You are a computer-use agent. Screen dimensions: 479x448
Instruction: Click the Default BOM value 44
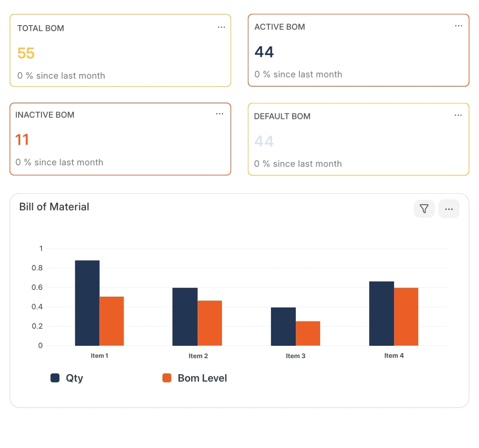tap(264, 141)
